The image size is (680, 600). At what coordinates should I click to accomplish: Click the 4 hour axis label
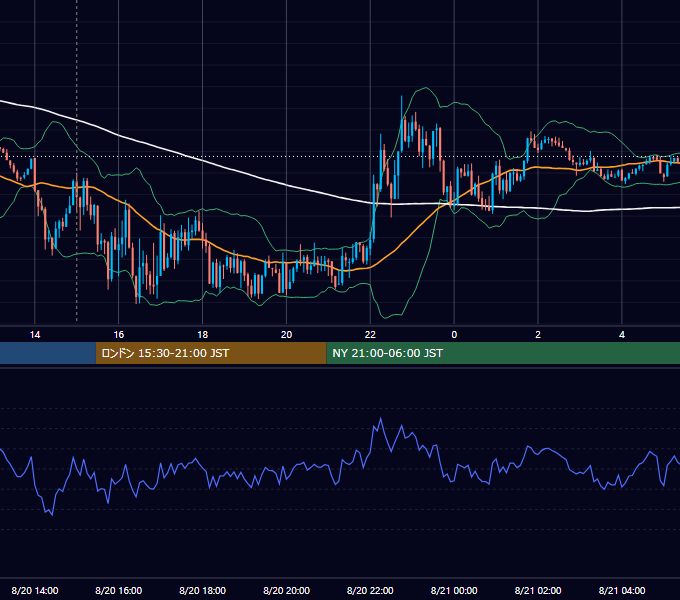coord(622,335)
